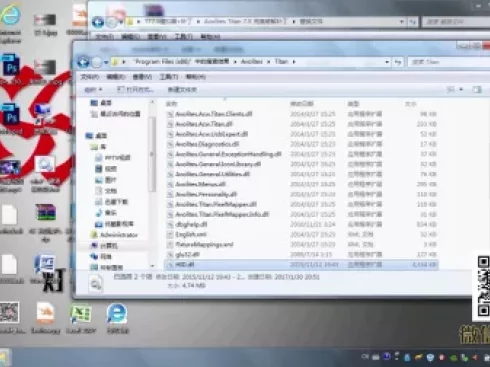490x367 pixels.
Task: Click the New folder toolbar button
Action: coord(182,90)
